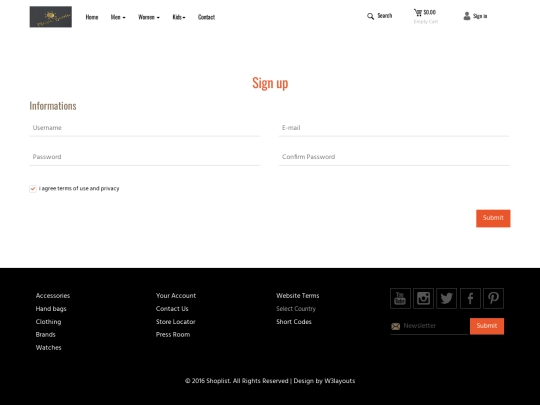Click the 'Sign up' page heading
The image size is (540, 405).
point(270,83)
